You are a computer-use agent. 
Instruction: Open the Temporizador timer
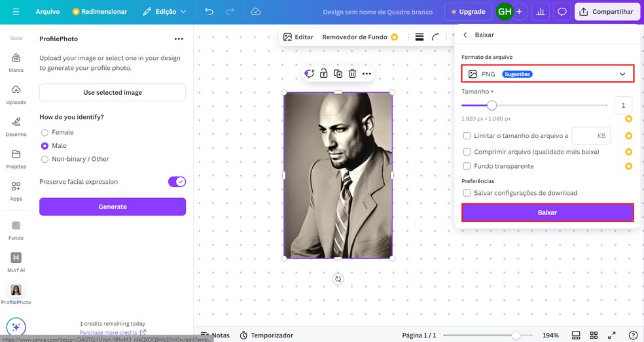point(266,335)
